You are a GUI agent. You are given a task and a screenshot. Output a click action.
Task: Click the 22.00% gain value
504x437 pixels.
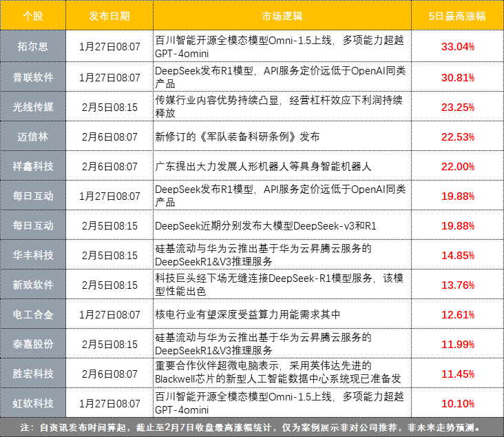pyautogui.click(x=458, y=166)
